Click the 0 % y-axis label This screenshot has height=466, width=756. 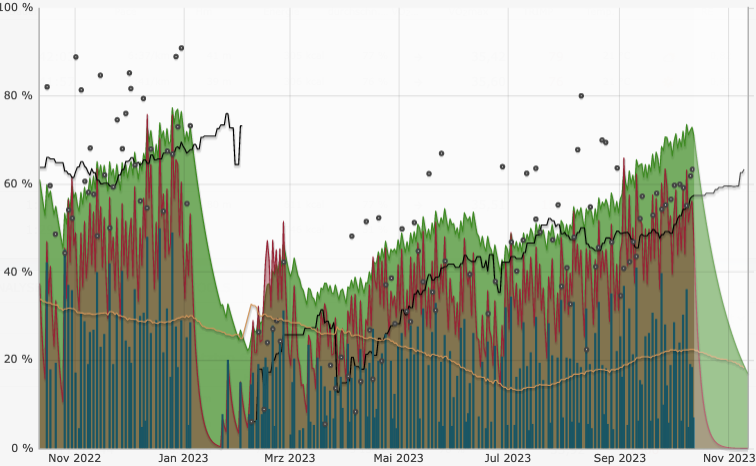[x=21, y=448]
